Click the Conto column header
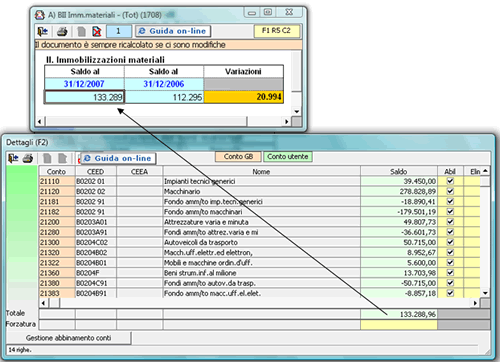 57,171
